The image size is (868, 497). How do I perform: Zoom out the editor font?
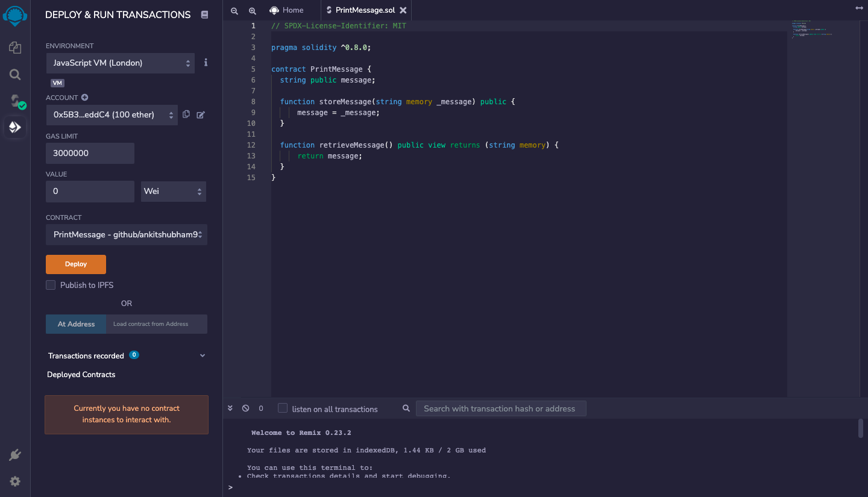pyautogui.click(x=234, y=10)
